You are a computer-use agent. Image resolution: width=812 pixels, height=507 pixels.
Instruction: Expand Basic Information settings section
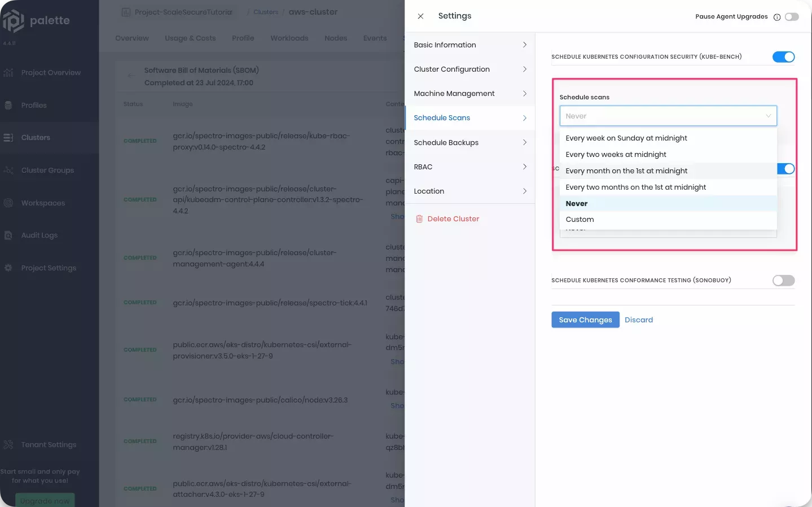click(469, 45)
